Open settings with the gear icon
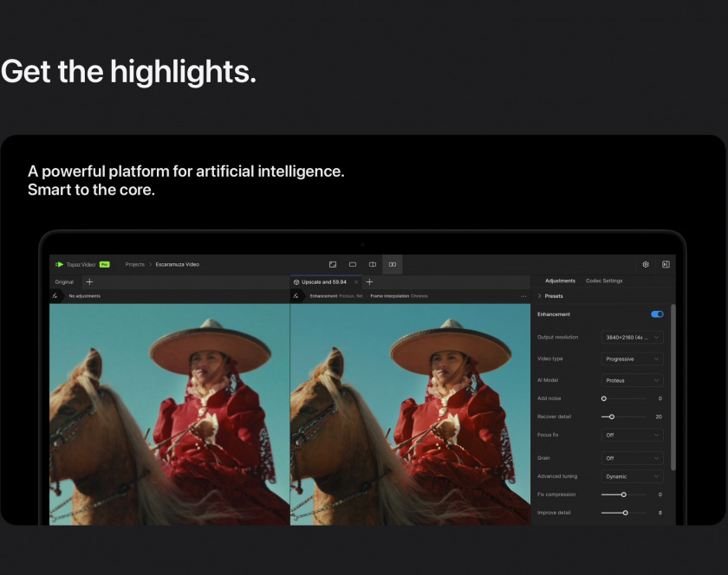Image resolution: width=728 pixels, height=575 pixels. [646, 264]
